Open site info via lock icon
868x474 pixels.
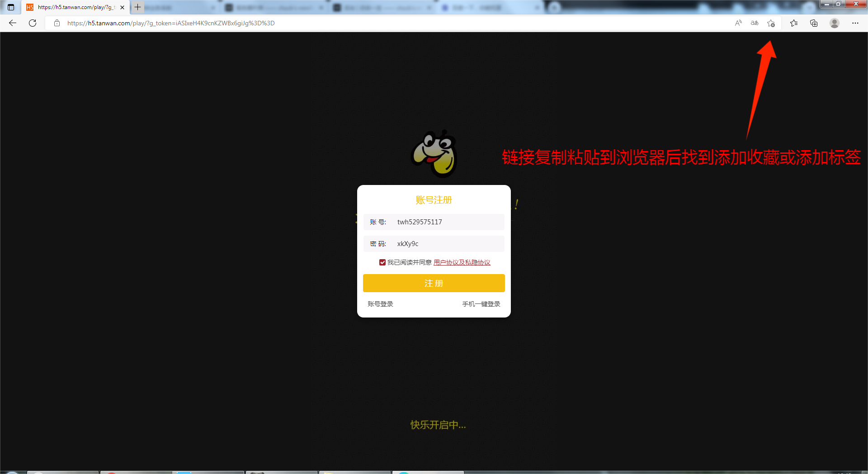[x=57, y=23]
